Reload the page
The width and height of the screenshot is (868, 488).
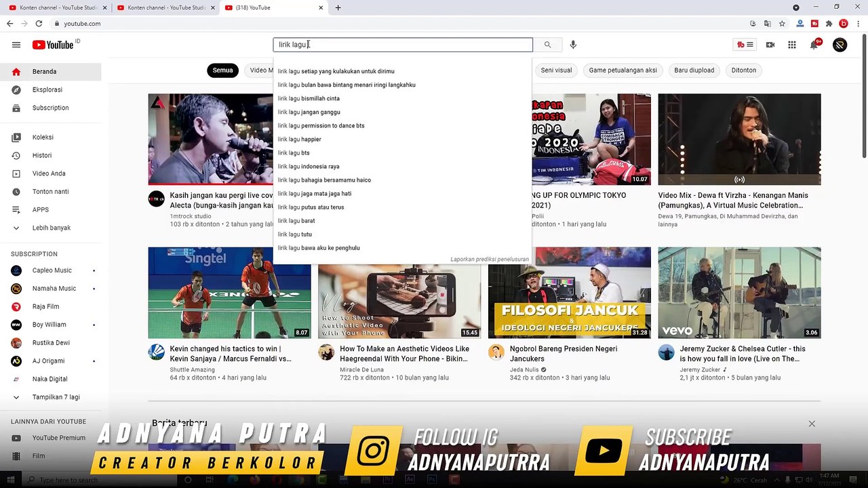click(39, 24)
